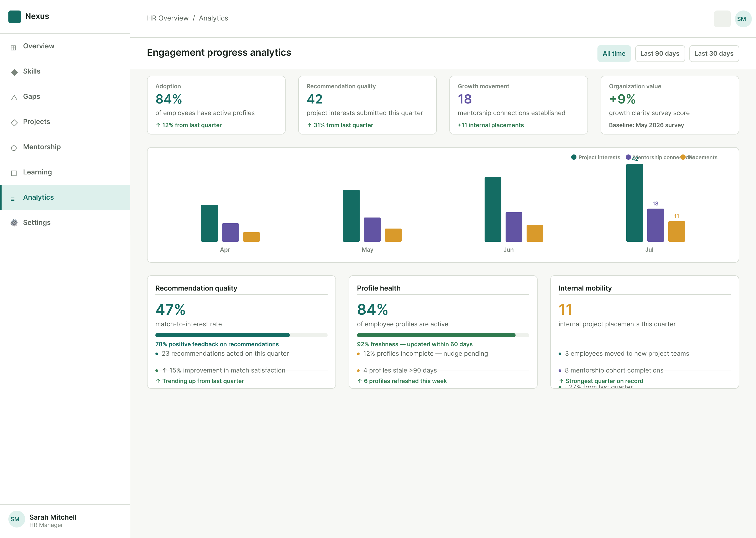Select the All time filter
Viewport: 756px width, 538px height.
coord(614,54)
